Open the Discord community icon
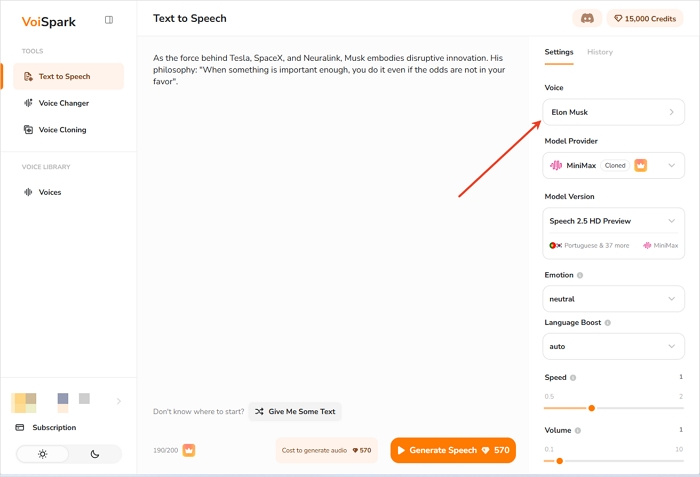This screenshot has height=477, width=700. [x=587, y=19]
